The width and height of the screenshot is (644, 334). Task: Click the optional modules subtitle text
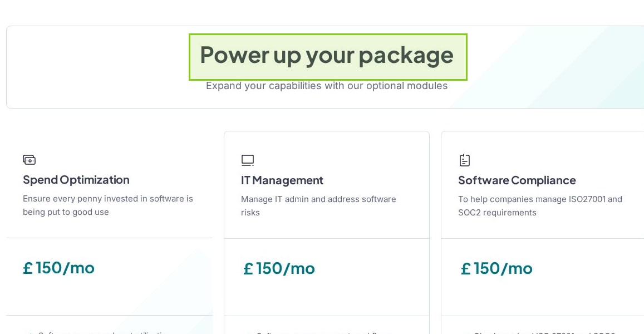pos(327,86)
